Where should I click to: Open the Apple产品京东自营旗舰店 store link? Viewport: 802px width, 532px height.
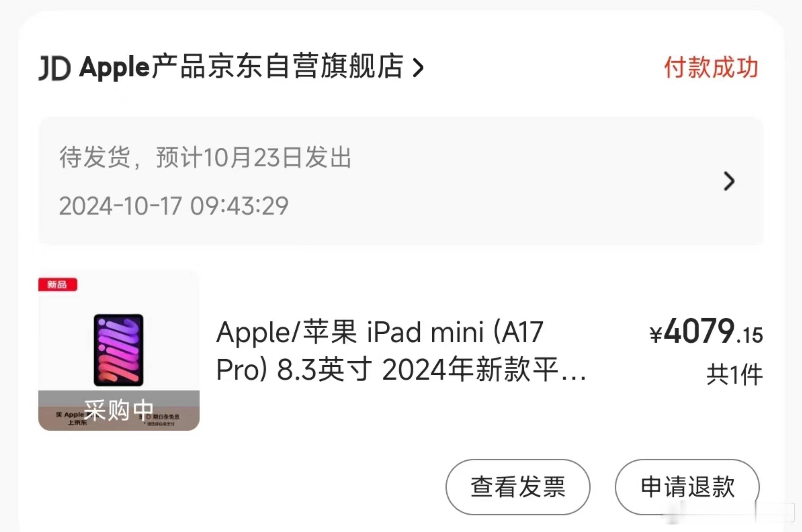(x=241, y=67)
